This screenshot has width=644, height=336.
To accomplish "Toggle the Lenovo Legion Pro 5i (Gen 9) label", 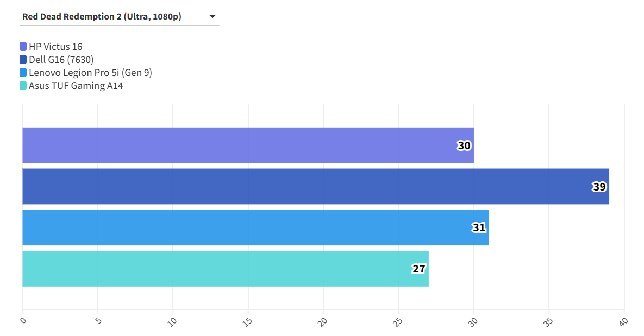I will [x=90, y=73].
